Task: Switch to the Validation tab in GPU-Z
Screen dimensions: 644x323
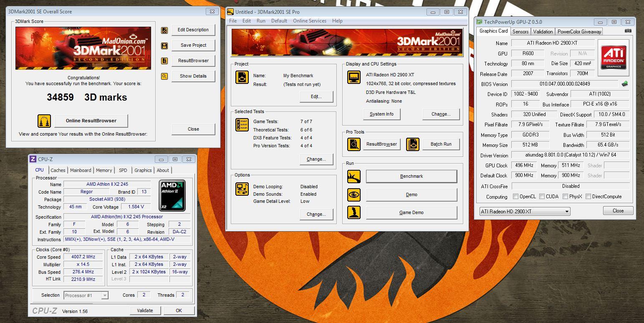Action: [543, 32]
